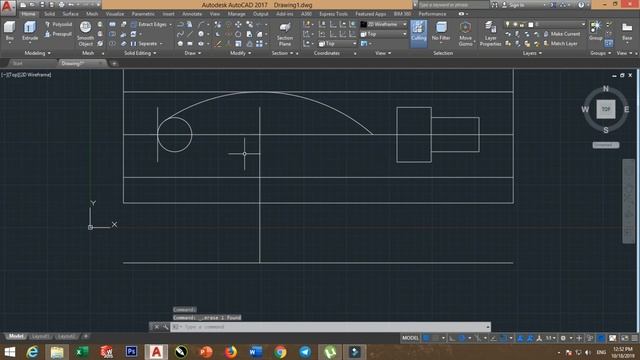Viewport: 640px width, 360px height.
Task: Choose the Presspull tool
Action: [58, 34]
